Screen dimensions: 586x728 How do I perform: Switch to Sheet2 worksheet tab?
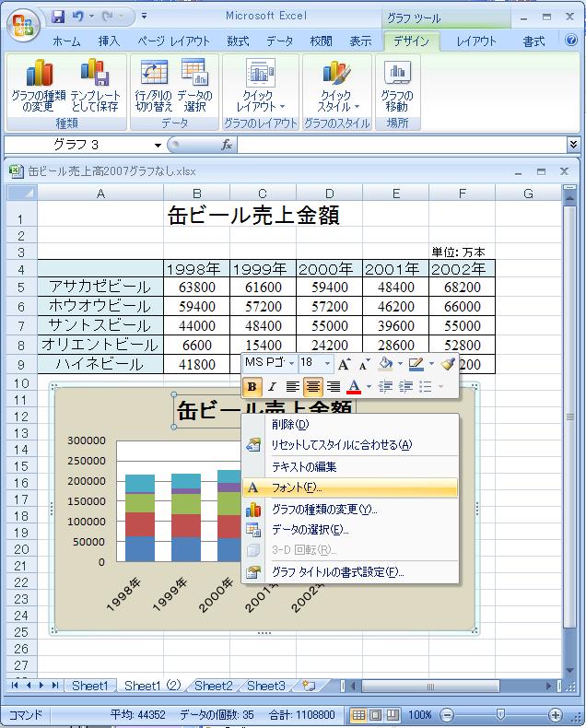(213, 686)
